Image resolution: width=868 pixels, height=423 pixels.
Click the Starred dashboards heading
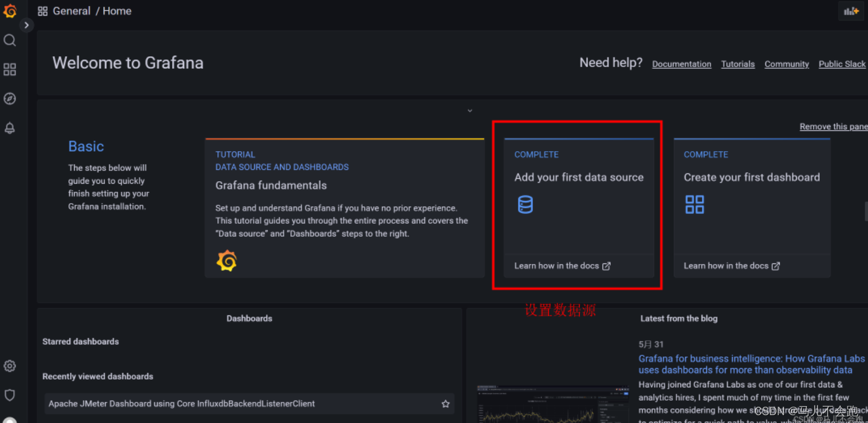point(80,341)
